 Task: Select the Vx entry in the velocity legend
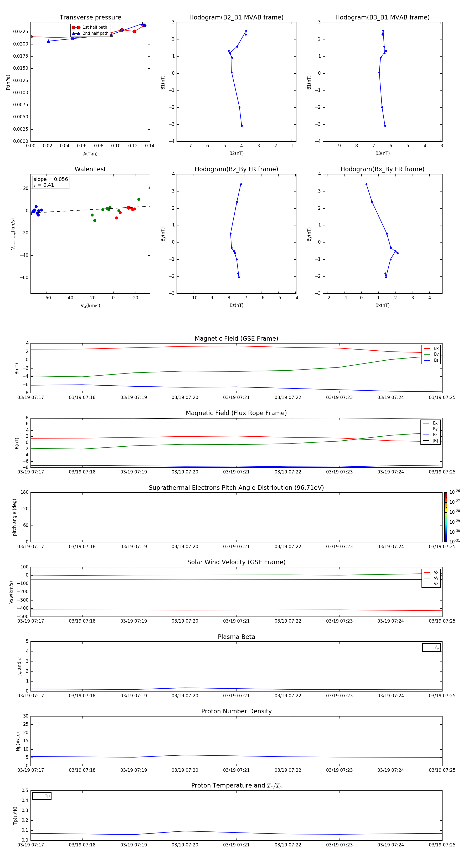point(431,572)
